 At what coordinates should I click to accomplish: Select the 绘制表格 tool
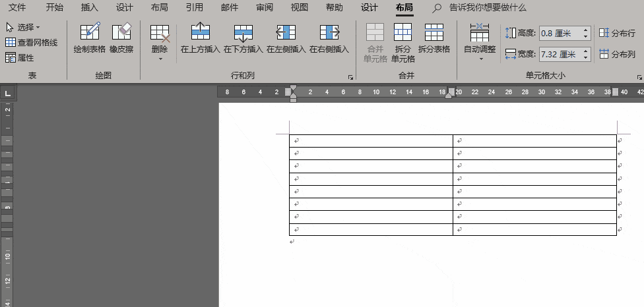[90, 38]
